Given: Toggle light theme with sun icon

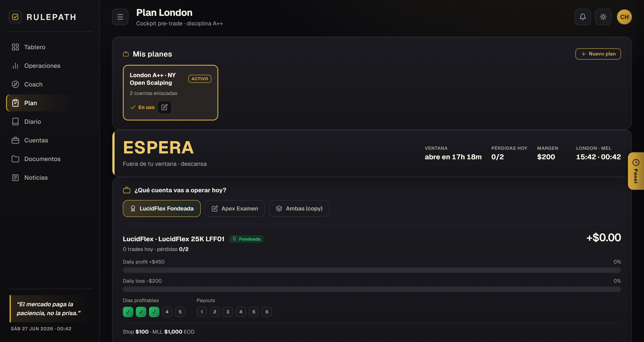Looking at the screenshot, I should tap(603, 17).
